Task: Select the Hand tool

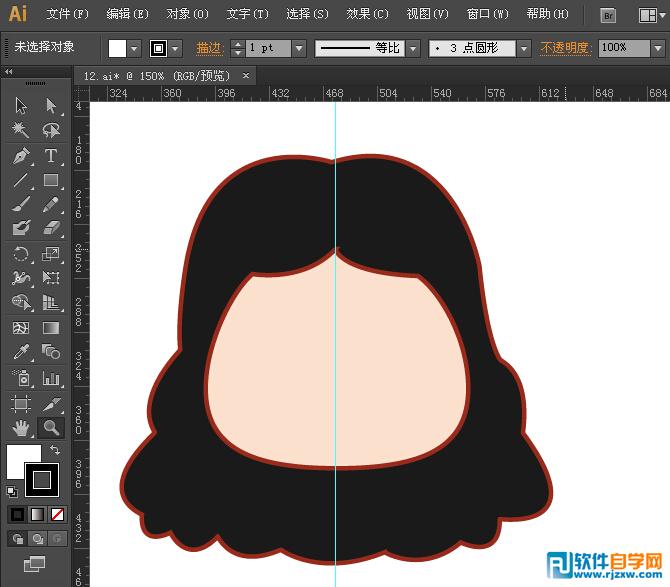Action: click(x=21, y=428)
